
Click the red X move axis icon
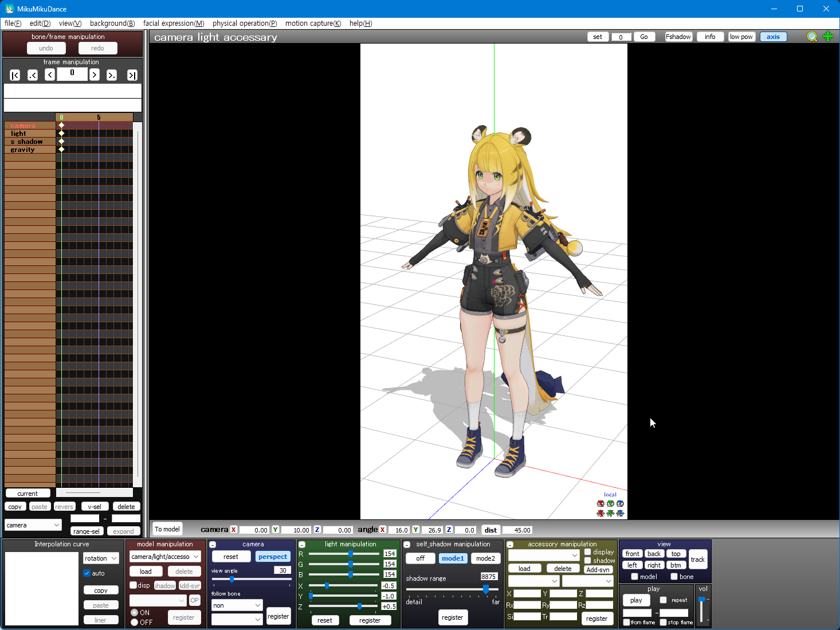coord(600,513)
